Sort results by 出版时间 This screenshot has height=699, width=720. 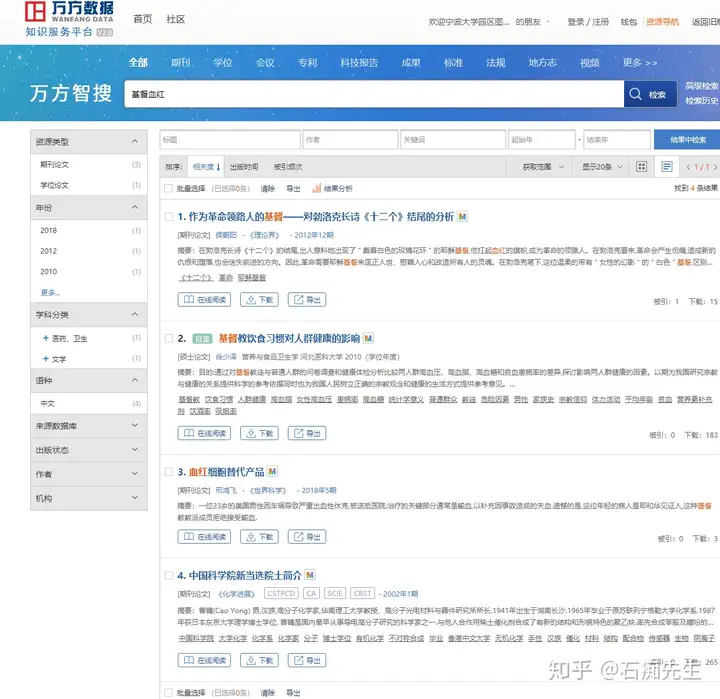pyautogui.click(x=244, y=167)
